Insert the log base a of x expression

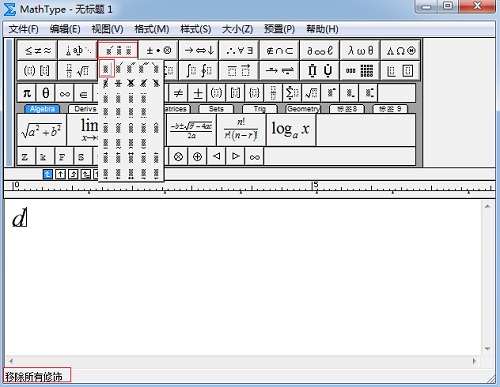291,130
